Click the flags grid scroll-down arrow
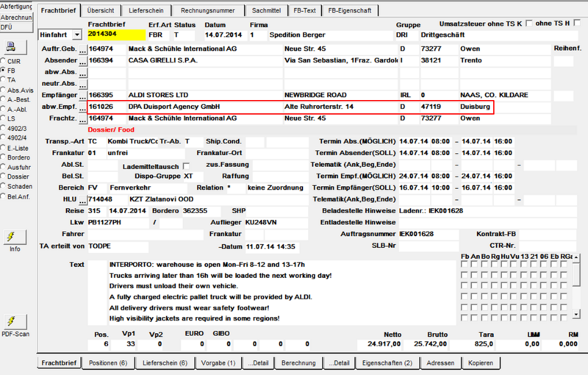 [x=576, y=314]
